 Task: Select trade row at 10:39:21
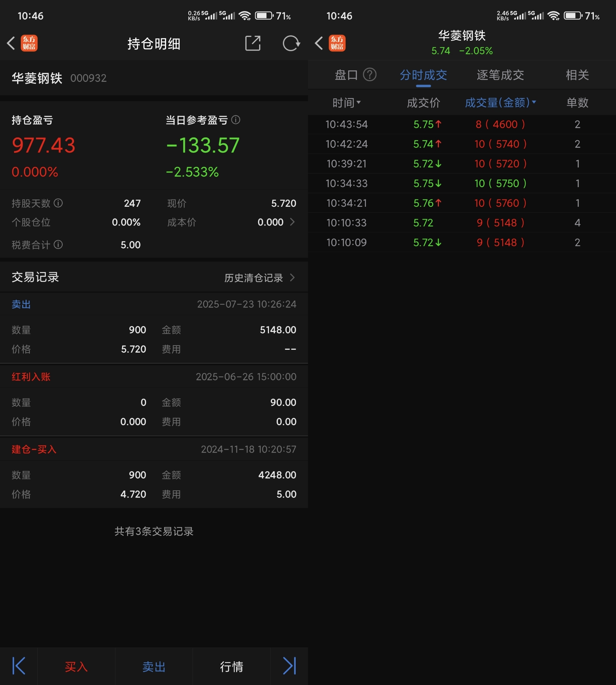coord(462,164)
